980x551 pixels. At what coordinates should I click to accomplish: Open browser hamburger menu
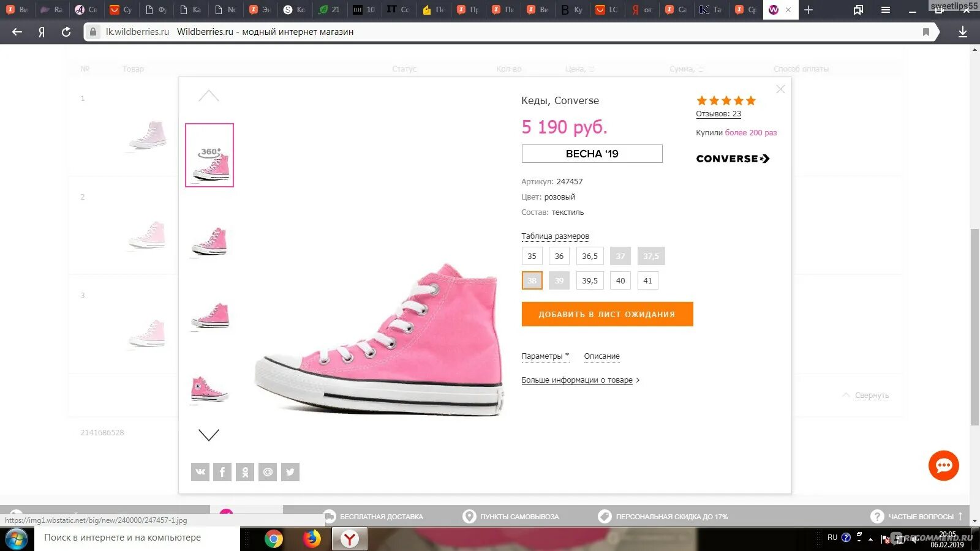886,10
